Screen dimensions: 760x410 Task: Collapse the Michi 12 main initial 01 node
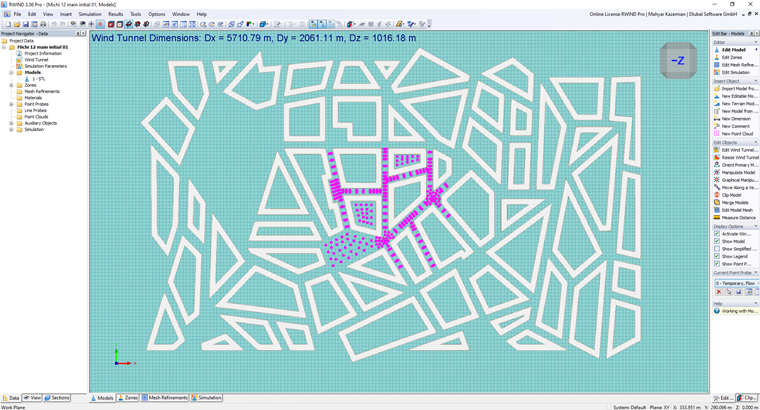[x=4, y=47]
